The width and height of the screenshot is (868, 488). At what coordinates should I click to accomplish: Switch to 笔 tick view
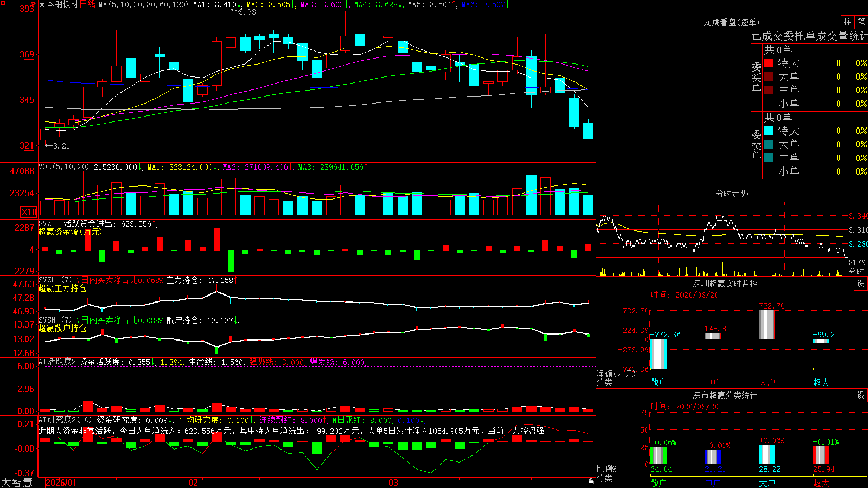tap(861, 22)
